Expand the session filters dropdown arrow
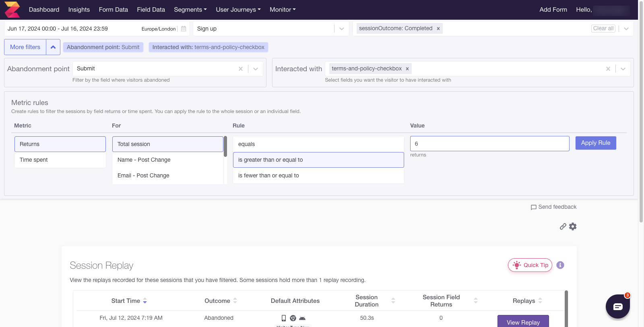Screen dimensions: 644x327 (x=626, y=29)
